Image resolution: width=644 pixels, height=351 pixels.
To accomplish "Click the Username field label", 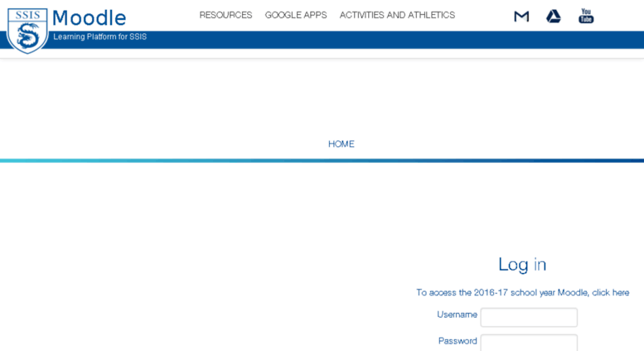I will point(457,314).
